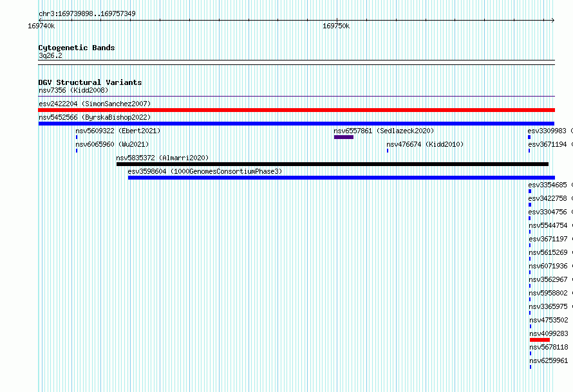Click the small blue nsv476674 marker
The height and width of the screenshot is (392, 573).
(388, 151)
